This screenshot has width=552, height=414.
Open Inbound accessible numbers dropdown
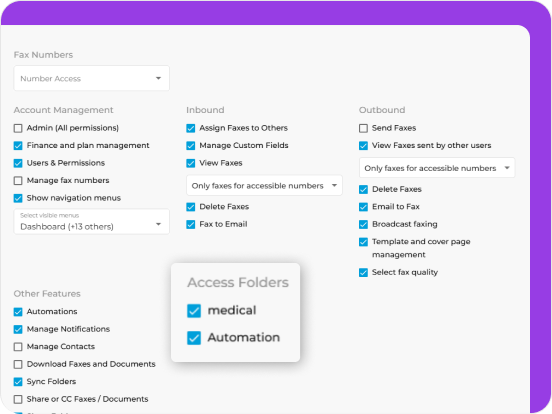264,186
